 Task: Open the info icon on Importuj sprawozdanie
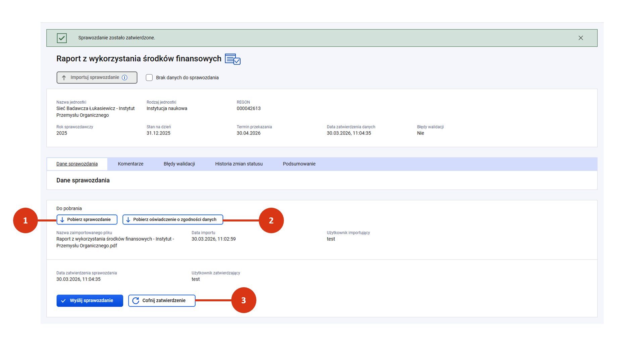[125, 78]
